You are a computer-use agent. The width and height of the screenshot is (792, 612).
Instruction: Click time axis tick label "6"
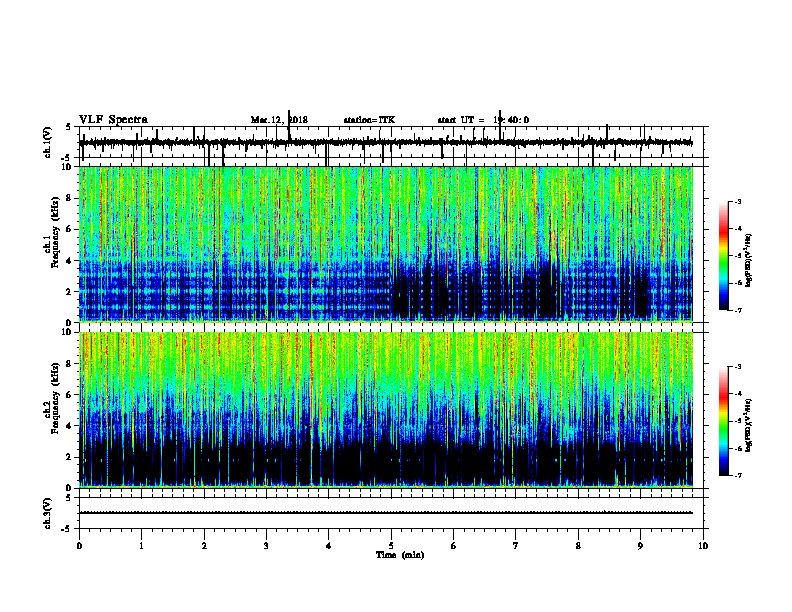[x=454, y=546]
